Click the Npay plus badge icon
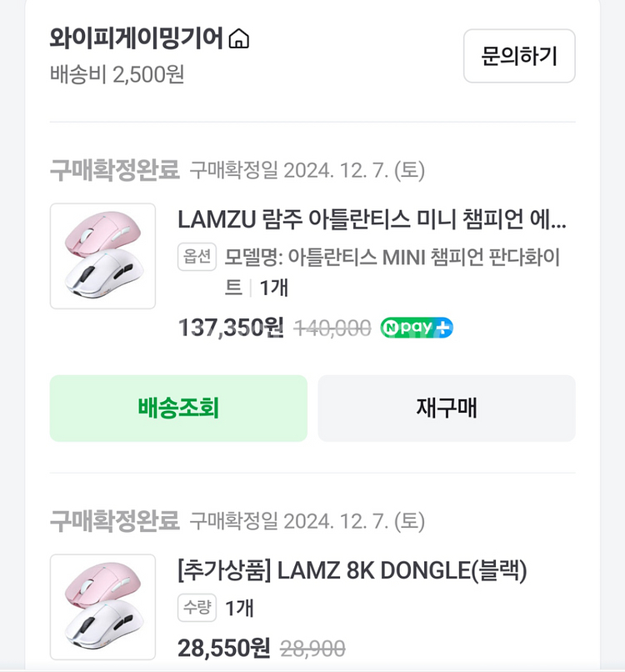The height and width of the screenshot is (672, 625). 417,328
